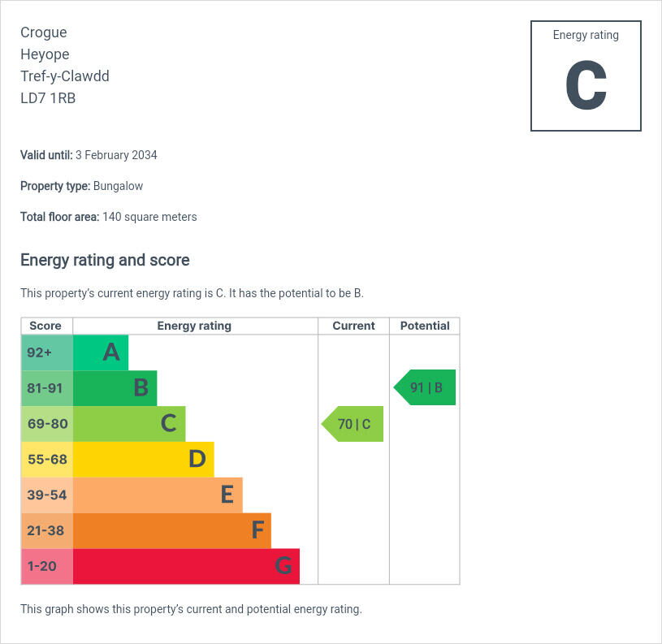Click the potential 91 | B arrow marker
This screenshot has width=662, height=644.
[x=426, y=387]
